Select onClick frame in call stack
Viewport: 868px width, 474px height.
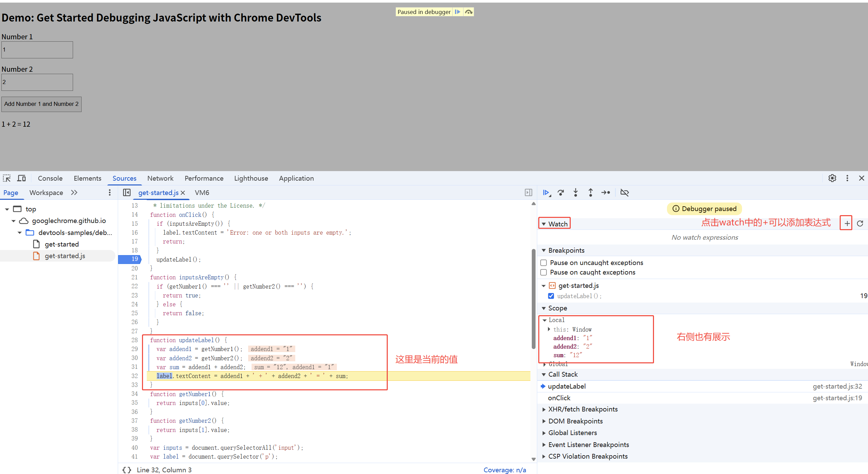[559, 398]
